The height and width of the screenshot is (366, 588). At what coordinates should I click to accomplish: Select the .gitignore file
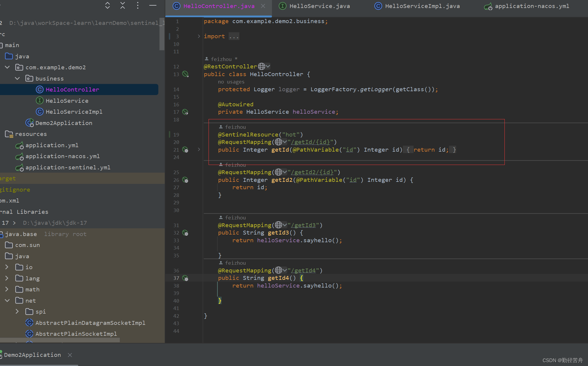(x=15, y=190)
